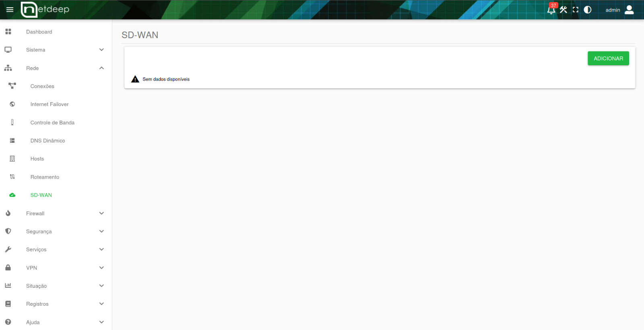This screenshot has height=330, width=644.
Task: Click the admin username label
Action: pyautogui.click(x=613, y=10)
